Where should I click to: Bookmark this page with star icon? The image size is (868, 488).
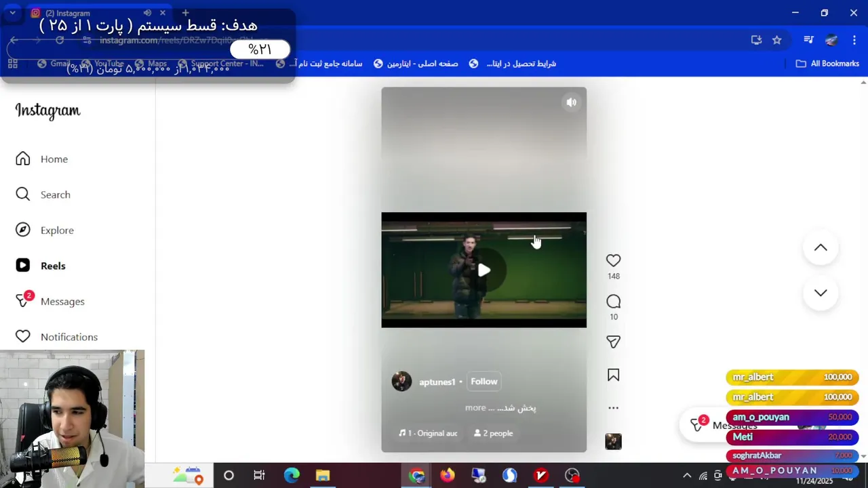tap(777, 40)
